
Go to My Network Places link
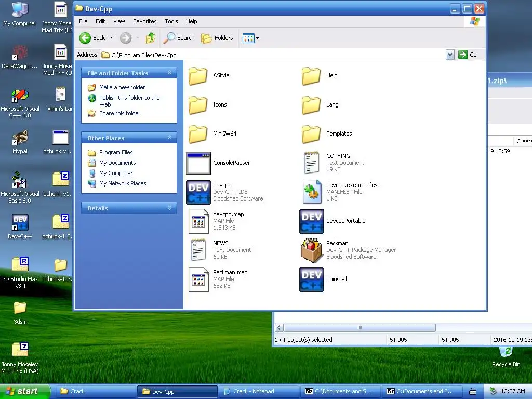click(x=123, y=183)
